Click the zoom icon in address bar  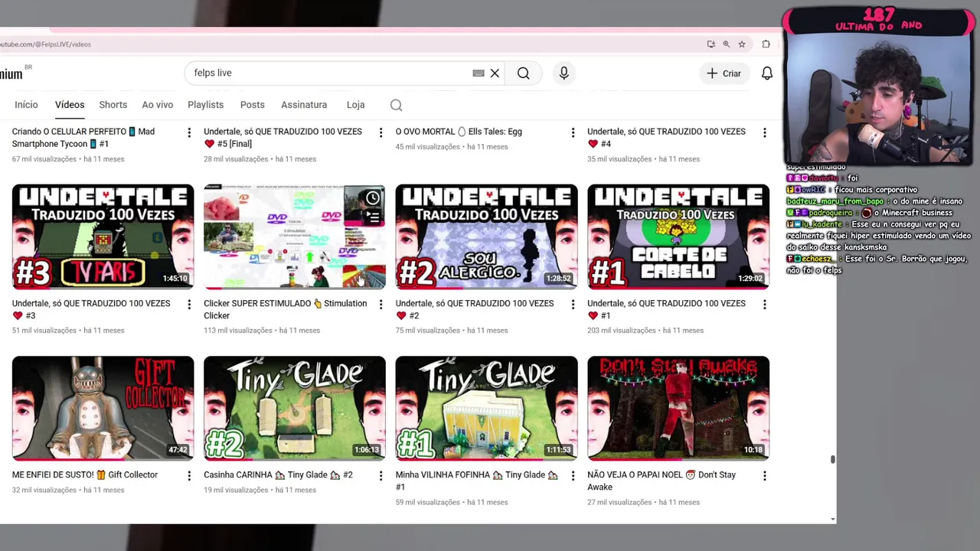(726, 44)
